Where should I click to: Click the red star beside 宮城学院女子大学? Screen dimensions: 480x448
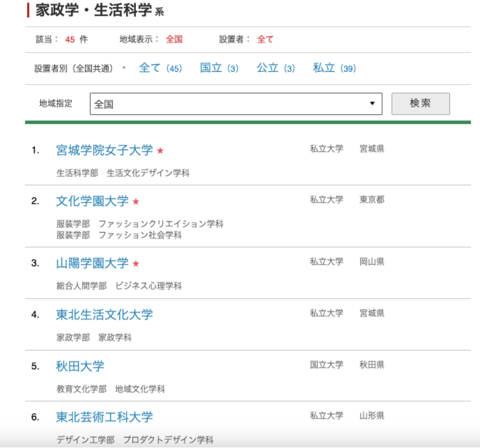pyautogui.click(x=160, y=150)
